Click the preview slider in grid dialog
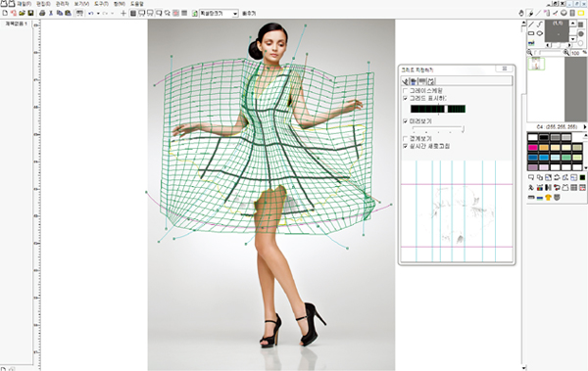This screenshot has height=371, width=588. pyautogui.click(x=438, y=129)
